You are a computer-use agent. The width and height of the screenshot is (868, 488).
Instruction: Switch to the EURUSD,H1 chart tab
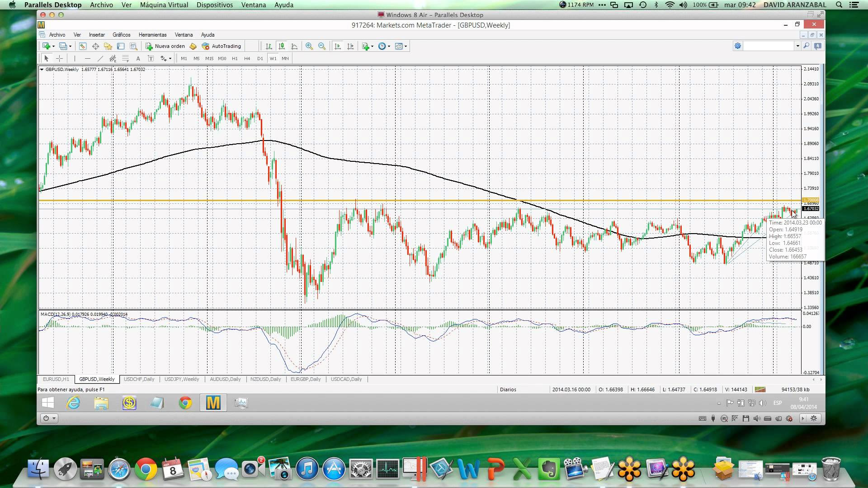pyautogui.click(x=56, y=379)
